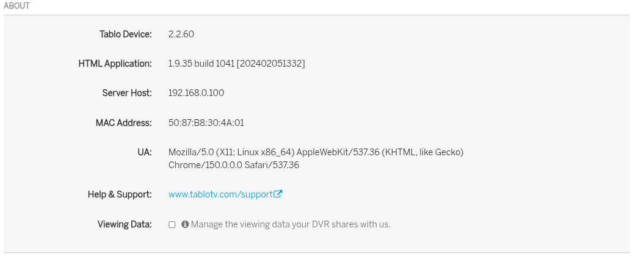Click the Tablo Device label
Screen dimensions: 644x261
[x=126, y=34]
